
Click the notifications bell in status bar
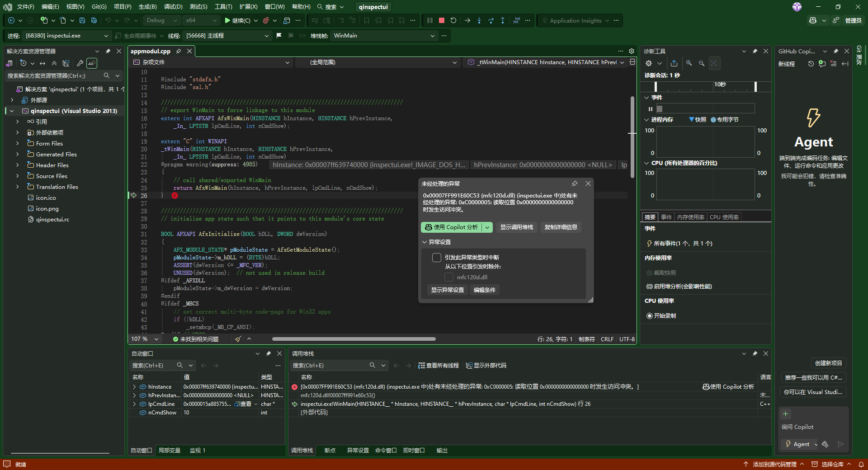click(861, 464)
